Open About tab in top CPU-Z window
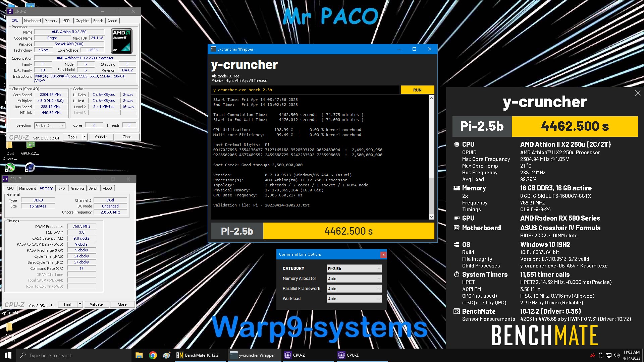Screen dimensions: 644x362 point(112,21)
